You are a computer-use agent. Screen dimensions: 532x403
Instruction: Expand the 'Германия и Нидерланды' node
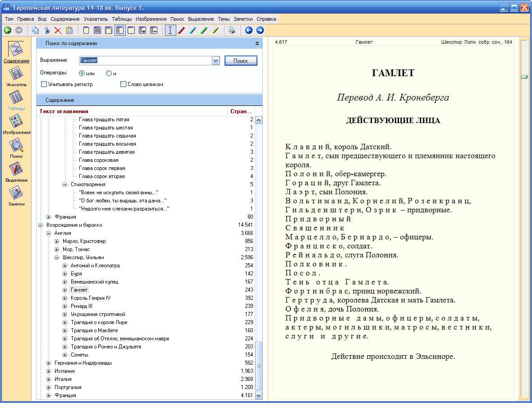(x=49, y=363)
